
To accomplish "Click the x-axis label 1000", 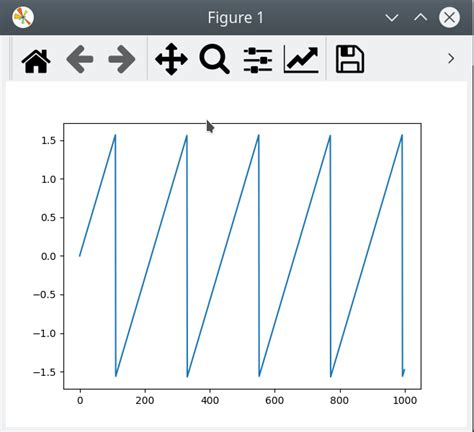I will 405,400.
